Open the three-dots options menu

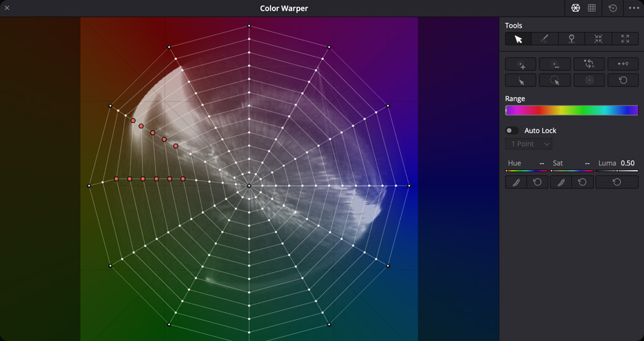pyautogui.click(x=634, y=8)
